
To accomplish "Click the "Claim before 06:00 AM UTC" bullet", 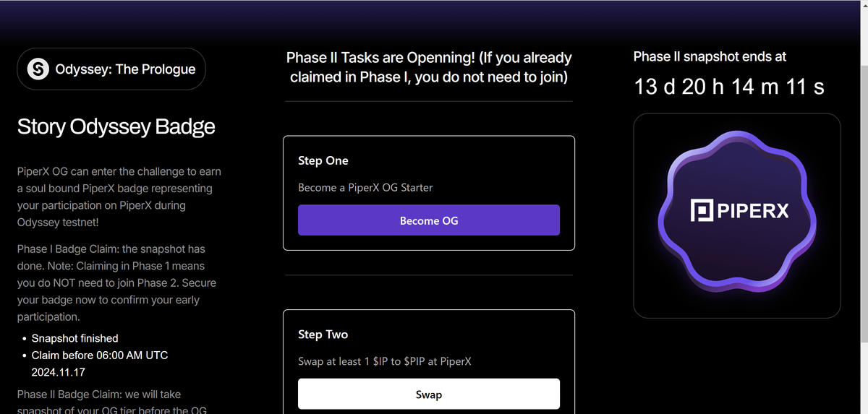I will (100, 355).
